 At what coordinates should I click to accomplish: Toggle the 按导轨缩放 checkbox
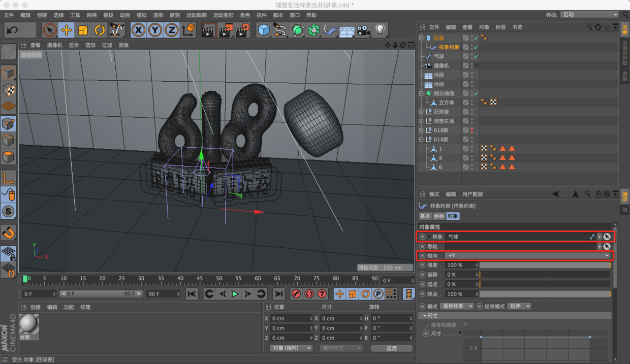click(466, 324)
